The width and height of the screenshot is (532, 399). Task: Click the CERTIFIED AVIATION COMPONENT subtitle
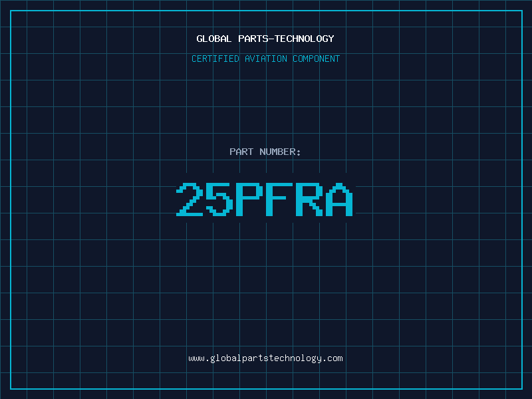[x=265, y=59]
